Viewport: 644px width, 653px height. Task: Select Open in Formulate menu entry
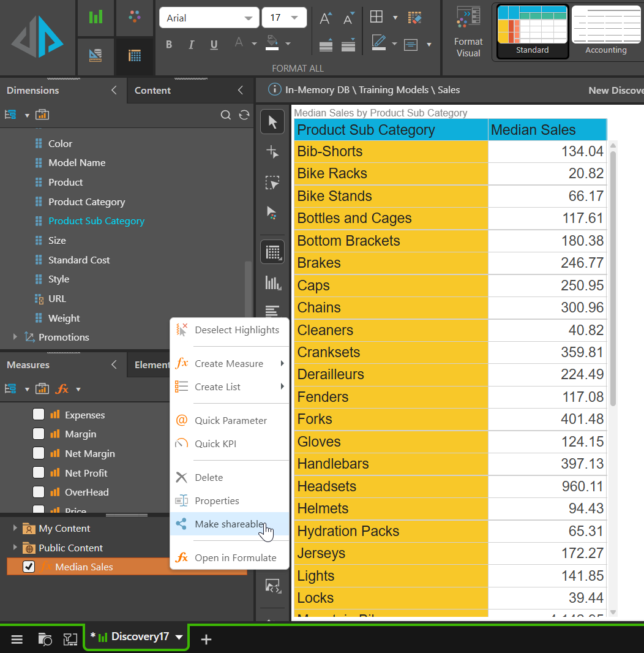coord(235,557)
